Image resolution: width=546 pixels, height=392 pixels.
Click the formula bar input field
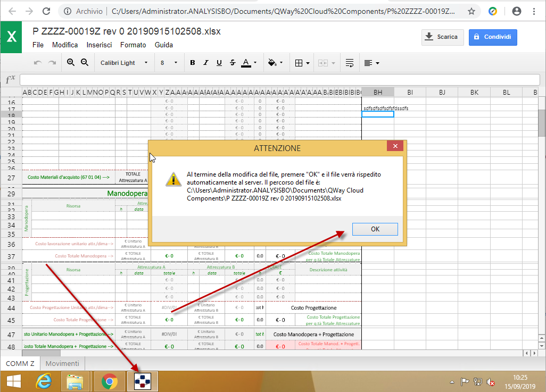click(x=279, y=80)
